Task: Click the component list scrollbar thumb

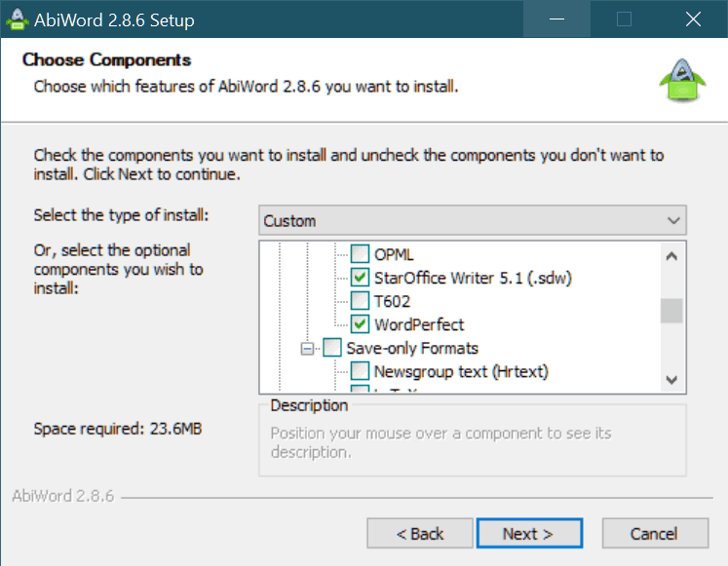Action: (671, 311)
